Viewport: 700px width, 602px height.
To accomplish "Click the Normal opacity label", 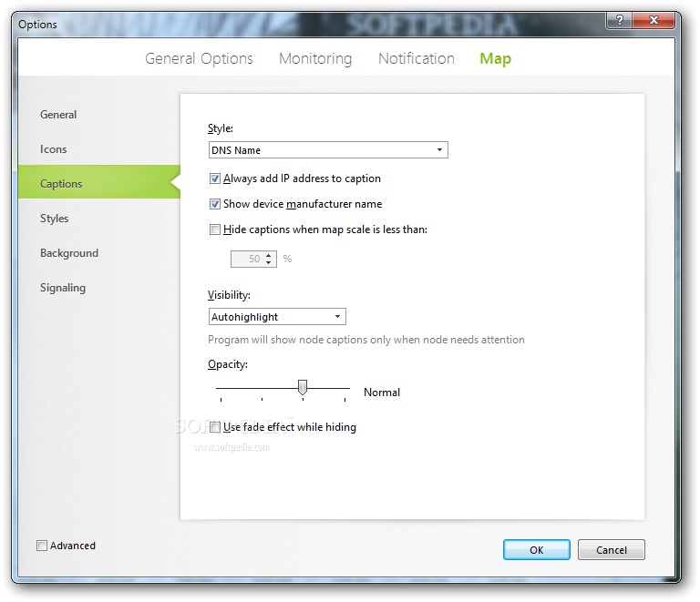I will pos(382,393).
